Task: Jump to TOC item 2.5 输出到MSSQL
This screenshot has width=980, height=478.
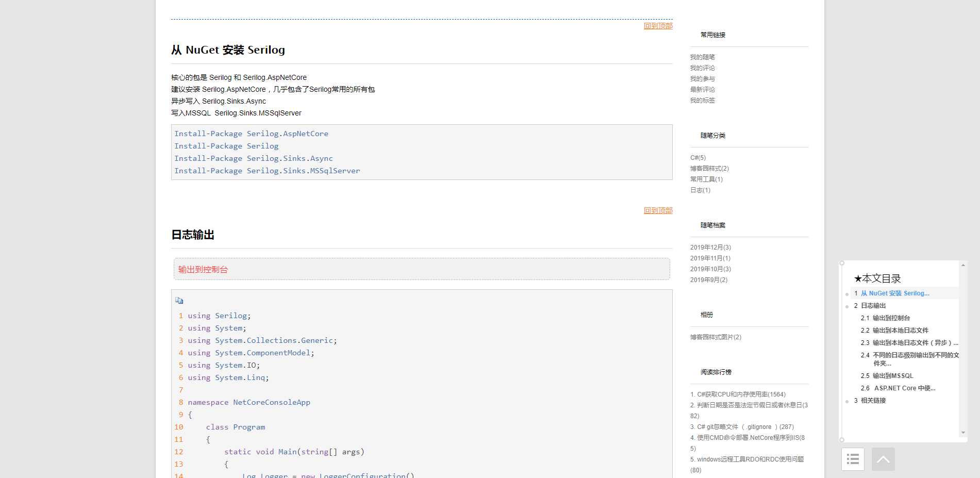Action: click(893, 376)
